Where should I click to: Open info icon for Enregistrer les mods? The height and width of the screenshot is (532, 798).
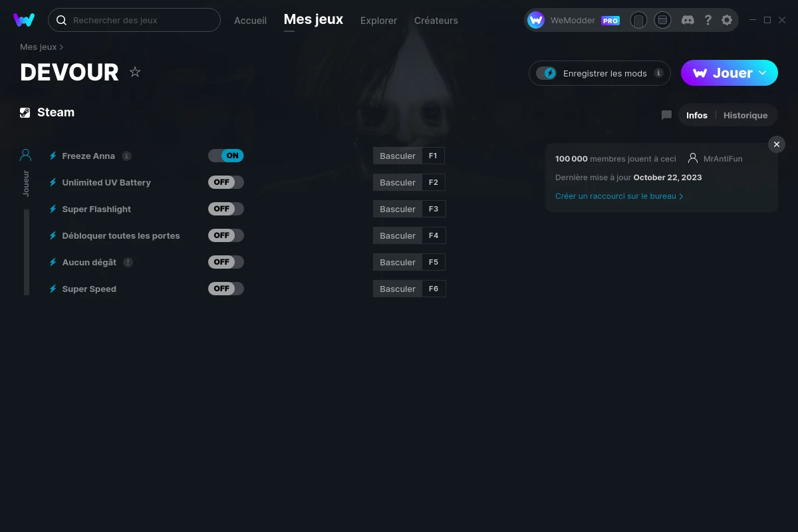click(658, 73)
